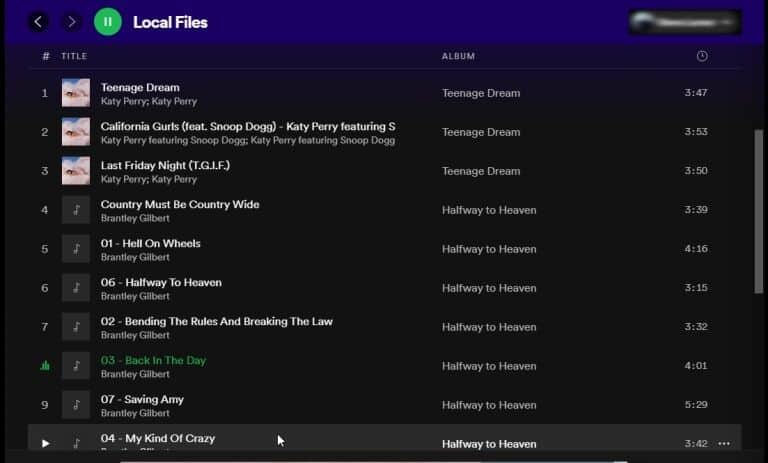The image size is (768, 463).
Task: Sort by the # column header
Action: (46, 56)
